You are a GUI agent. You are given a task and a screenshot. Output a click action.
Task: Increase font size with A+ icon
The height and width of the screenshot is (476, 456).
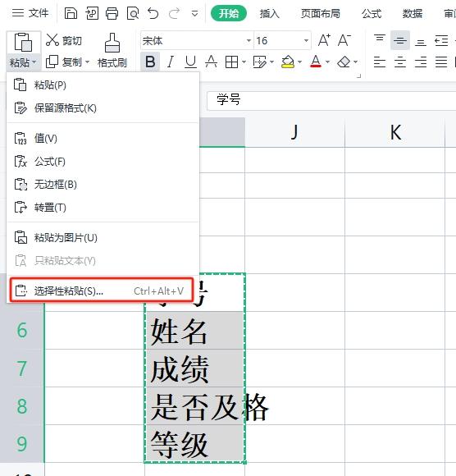tap(324, 40)
